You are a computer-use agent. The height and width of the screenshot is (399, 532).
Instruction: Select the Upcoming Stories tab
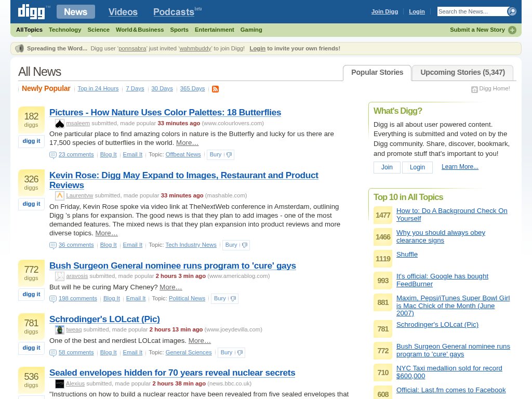coord(463,73)
